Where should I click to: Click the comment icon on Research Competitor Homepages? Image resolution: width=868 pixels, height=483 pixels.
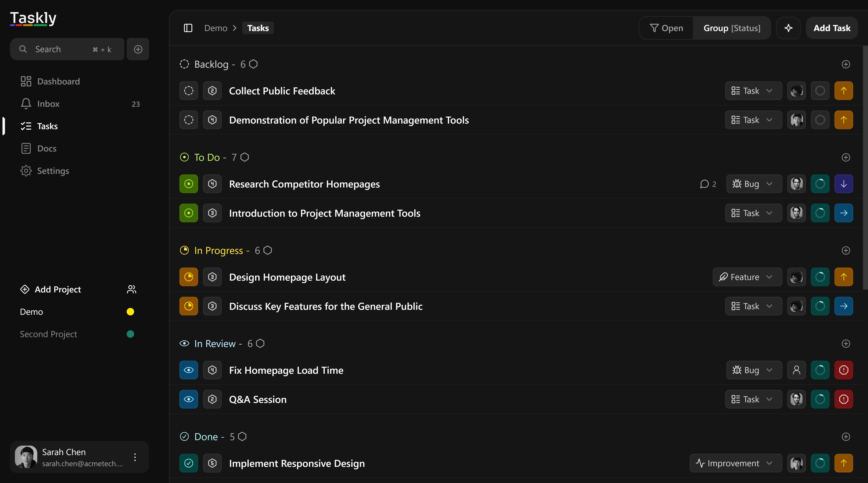705,184
